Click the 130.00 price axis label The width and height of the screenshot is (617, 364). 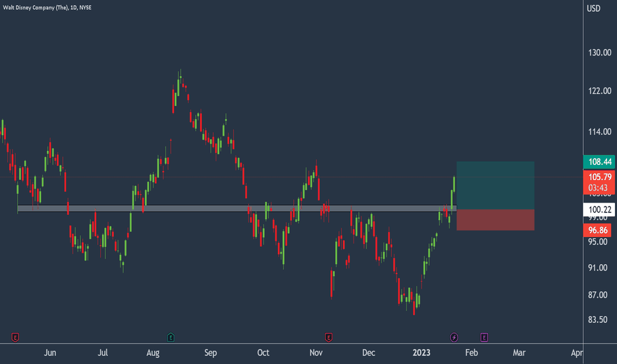coord(600,53)
